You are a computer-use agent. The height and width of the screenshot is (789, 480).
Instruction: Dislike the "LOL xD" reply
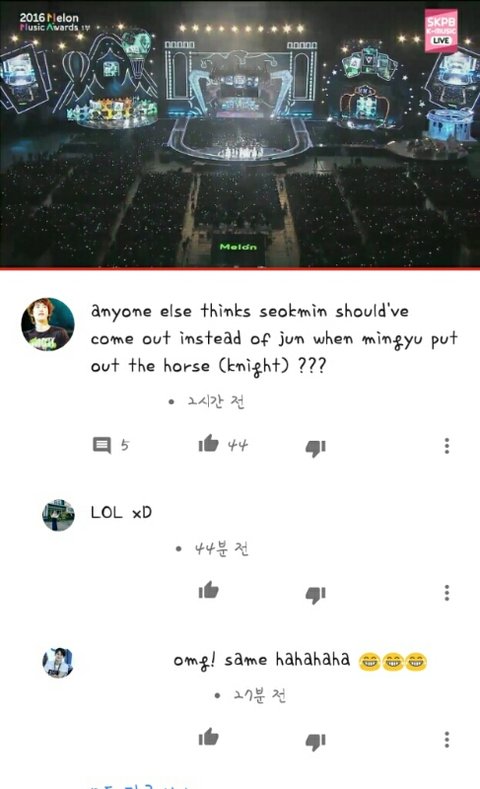pyautogui.click(x=315, y=595)
